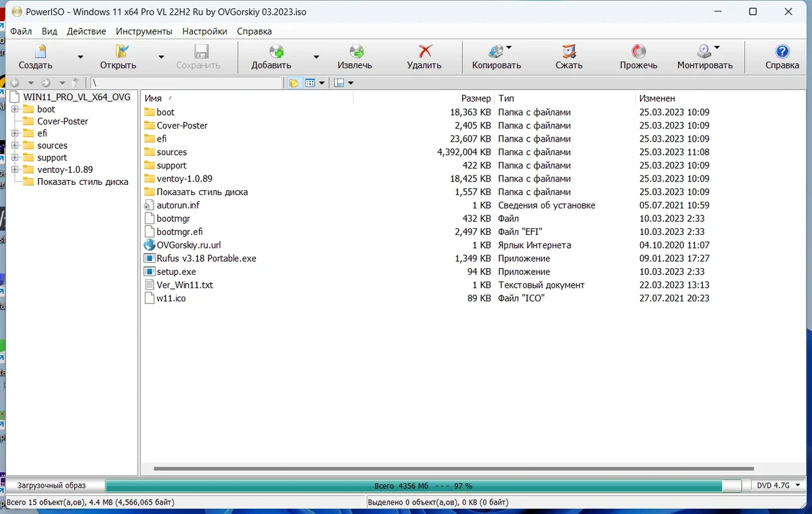Screen dimensions: 812x514
Task: Open Справка help icon
Action: [782, 51]
